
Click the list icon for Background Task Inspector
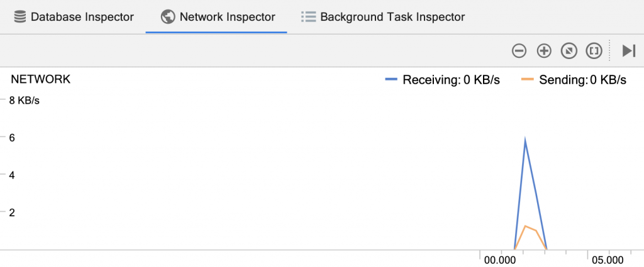[x=308, y=17]
